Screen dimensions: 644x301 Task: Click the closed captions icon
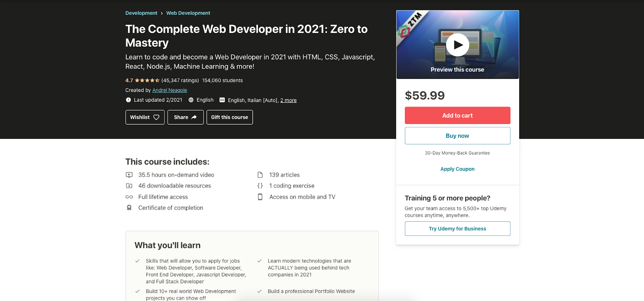[x=222, y=100]
